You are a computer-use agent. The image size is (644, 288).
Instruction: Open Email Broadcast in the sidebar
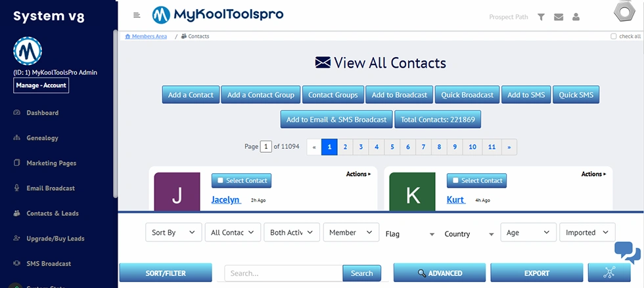[50, 188]
